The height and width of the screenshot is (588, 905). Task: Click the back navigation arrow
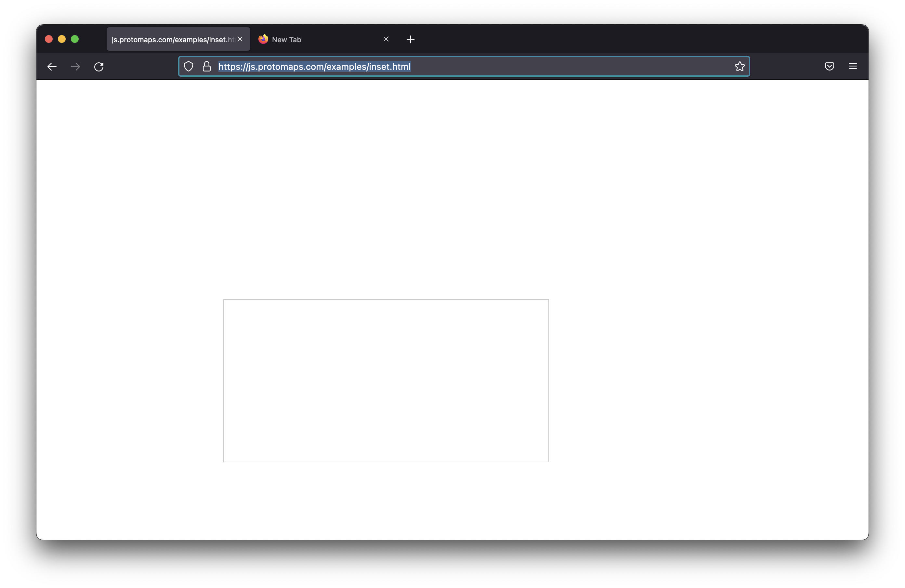(52, 67)
